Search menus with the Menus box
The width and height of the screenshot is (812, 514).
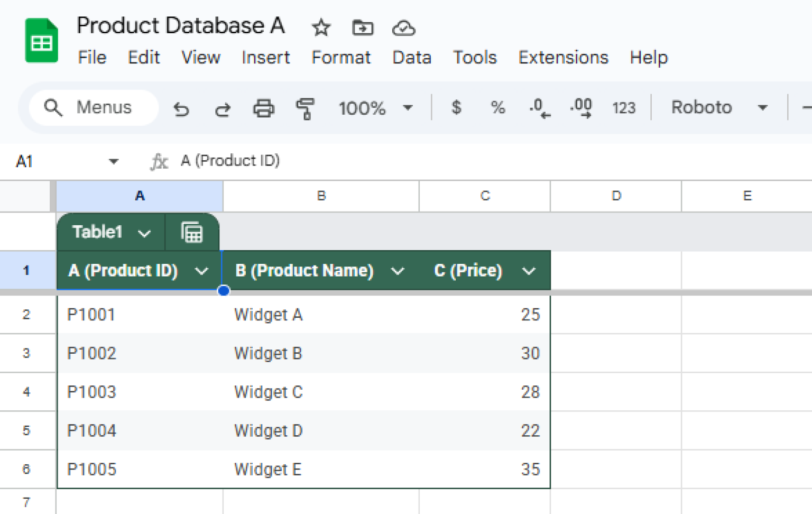click(x=93, y=107)
